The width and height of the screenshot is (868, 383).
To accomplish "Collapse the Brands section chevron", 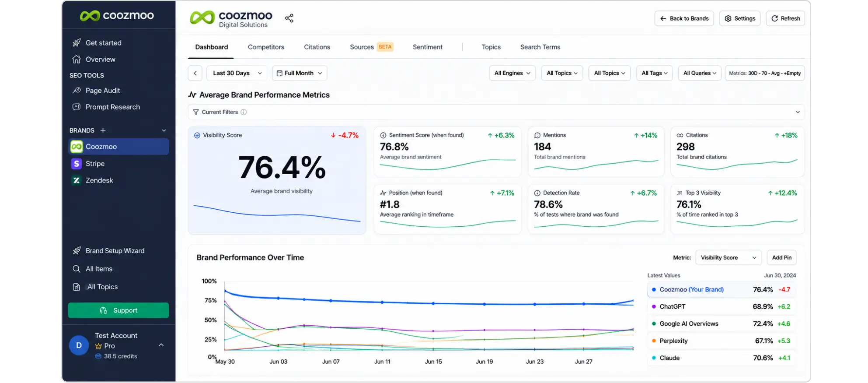I will tap(164, 130).
